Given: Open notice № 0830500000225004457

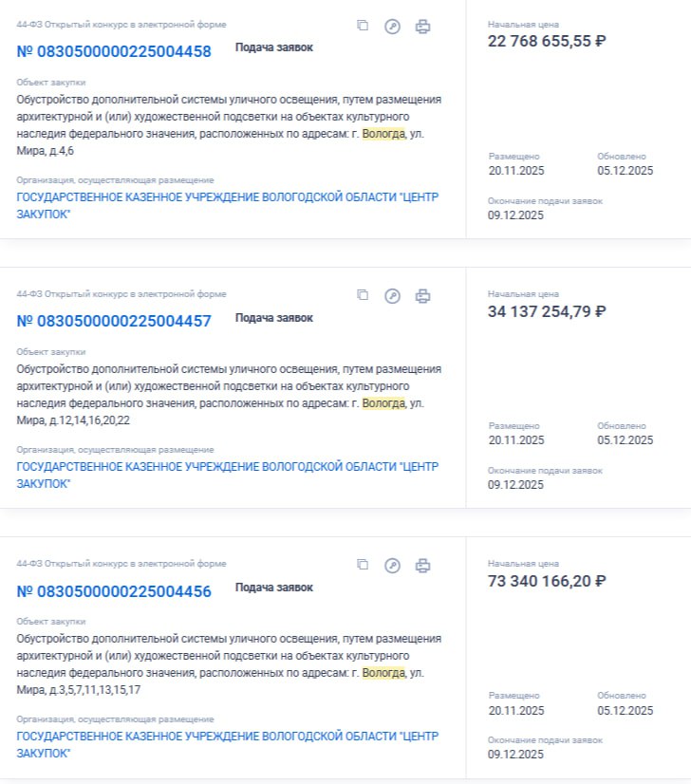Looking at the screenshot, I should click(116, 320).
